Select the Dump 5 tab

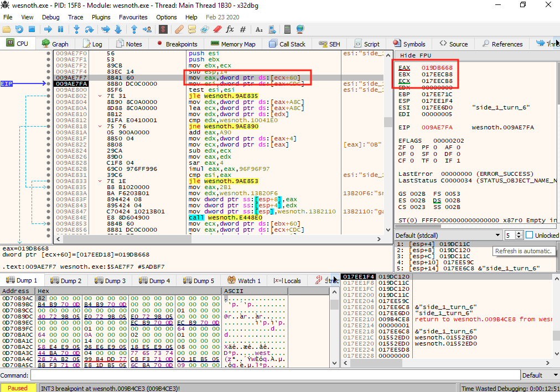point(199,281)
